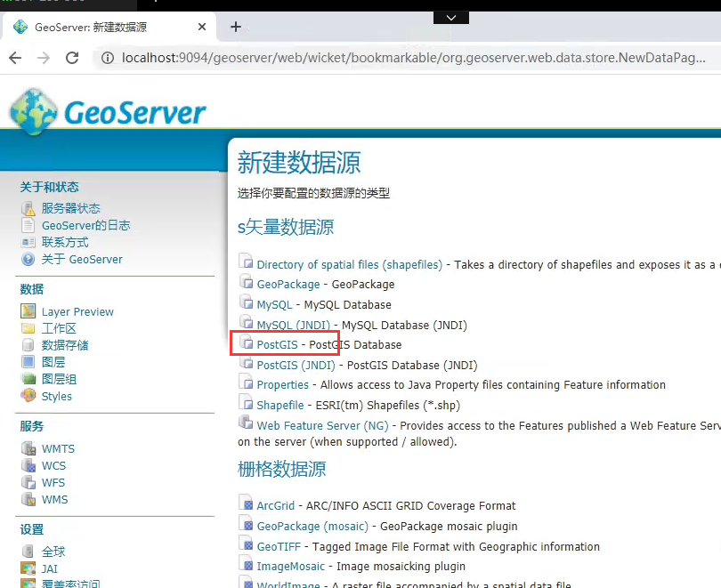Image resolution: width=721 pixels, height=588 pixels.
Task: Open the Web Feature Server (NG) link
Action: tap(322, 425)
